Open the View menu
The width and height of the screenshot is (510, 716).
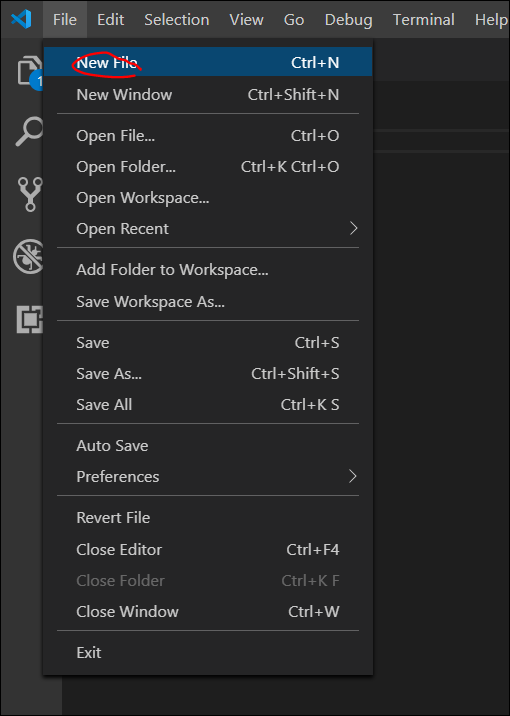247,20
